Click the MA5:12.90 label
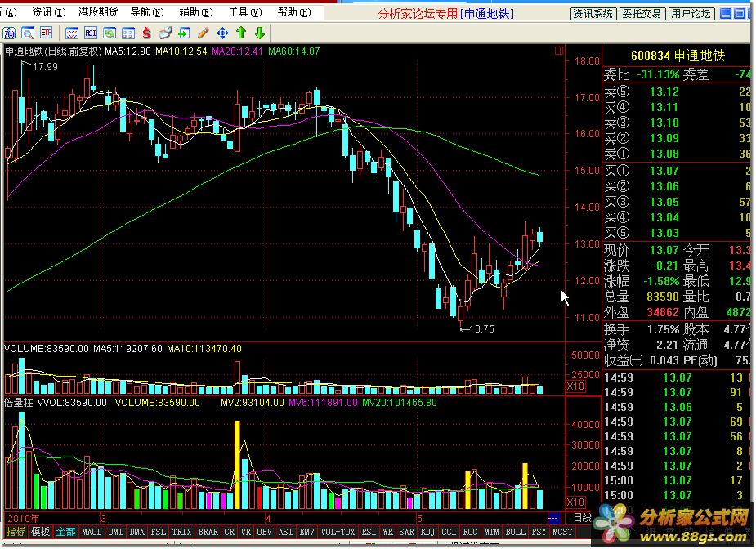Viewport: 756px width, 549px height. pos(128,51)
